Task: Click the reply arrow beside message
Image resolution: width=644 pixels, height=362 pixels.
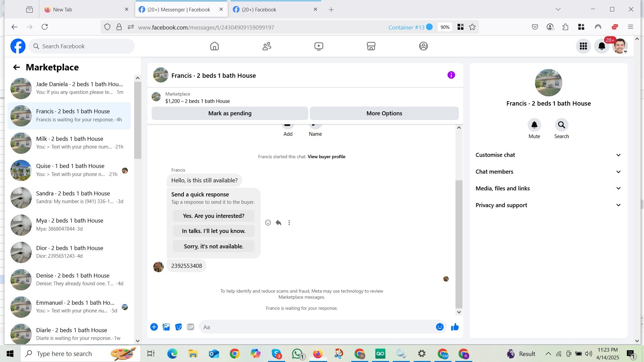Action: click(278, 223)
